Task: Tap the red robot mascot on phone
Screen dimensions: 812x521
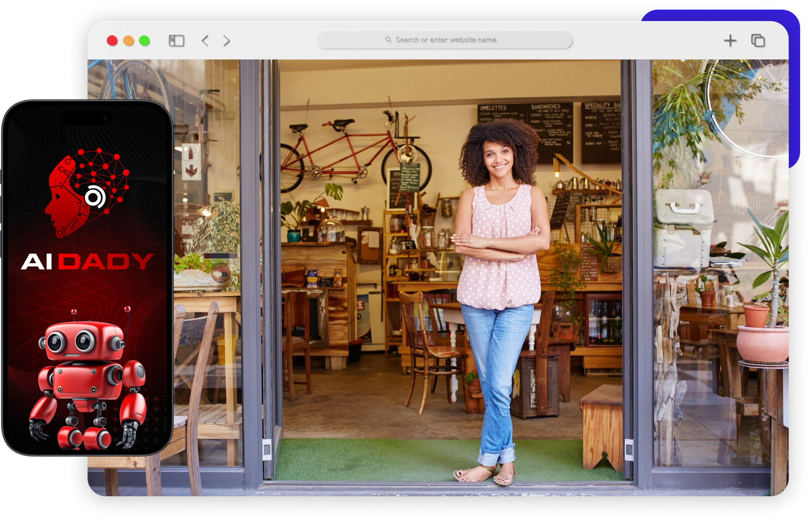Action: 87,380
